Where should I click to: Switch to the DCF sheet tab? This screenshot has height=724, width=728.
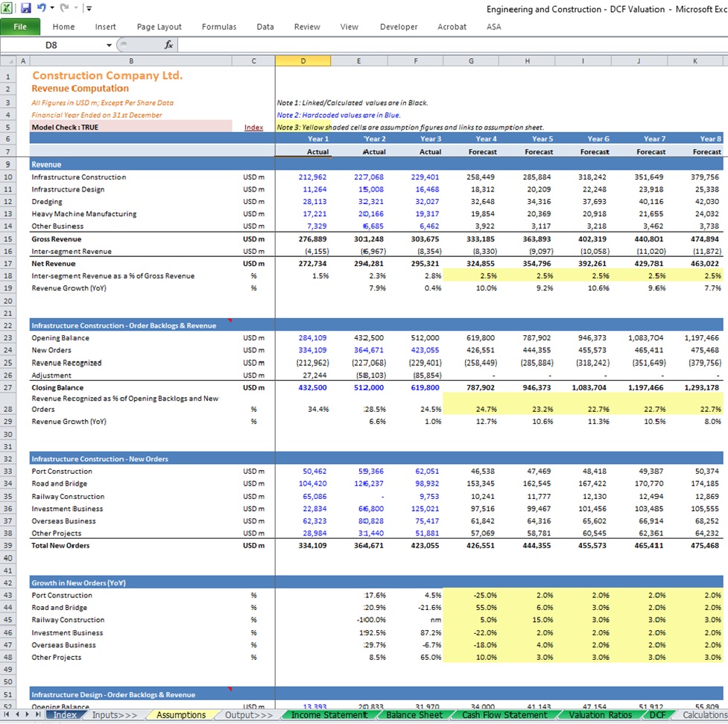coord(657,715)
